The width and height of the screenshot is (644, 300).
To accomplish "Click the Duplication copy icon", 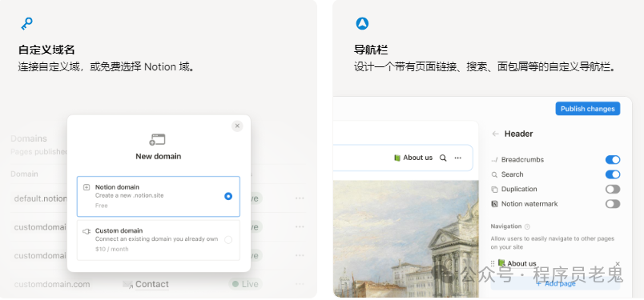I will point(494,189).
